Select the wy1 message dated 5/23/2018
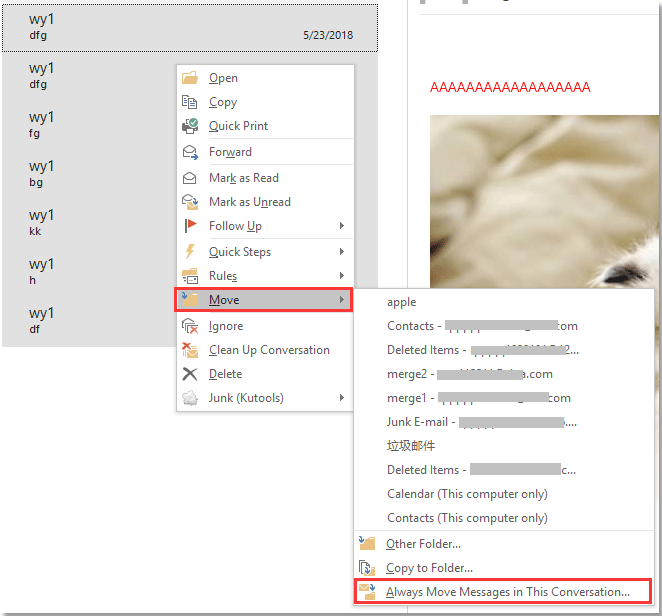 (x=190, y=27)
